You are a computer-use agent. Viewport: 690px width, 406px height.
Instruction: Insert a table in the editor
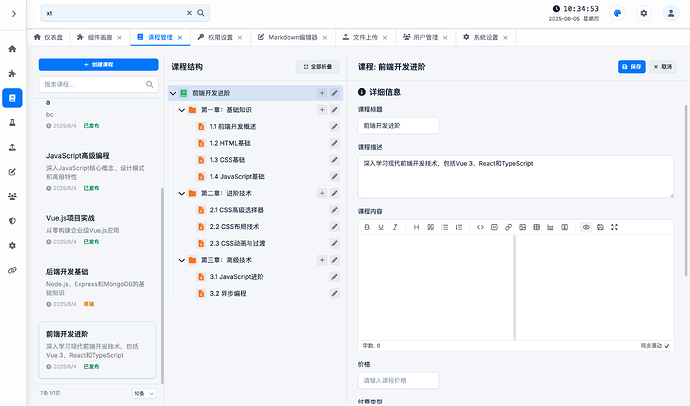tap(536, 227)
